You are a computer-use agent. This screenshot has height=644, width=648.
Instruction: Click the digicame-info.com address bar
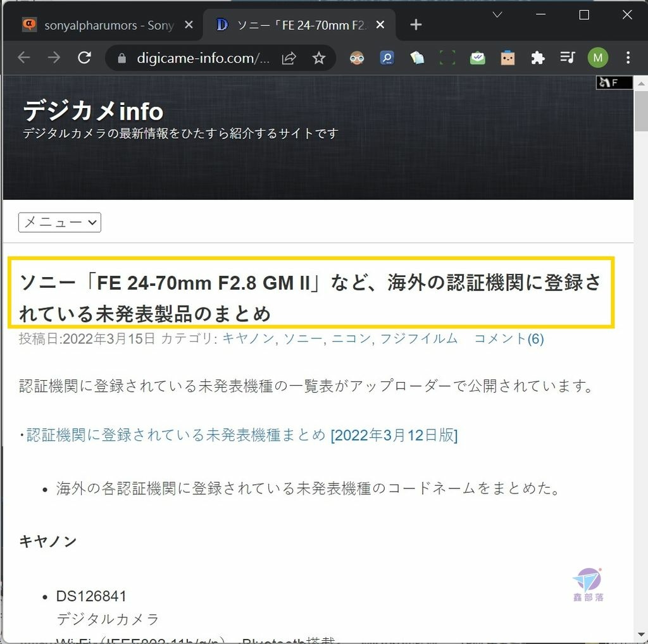(203, 58)
